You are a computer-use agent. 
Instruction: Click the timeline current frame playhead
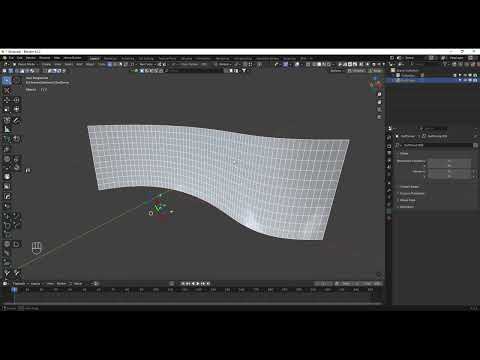click(x=14, y=290)
